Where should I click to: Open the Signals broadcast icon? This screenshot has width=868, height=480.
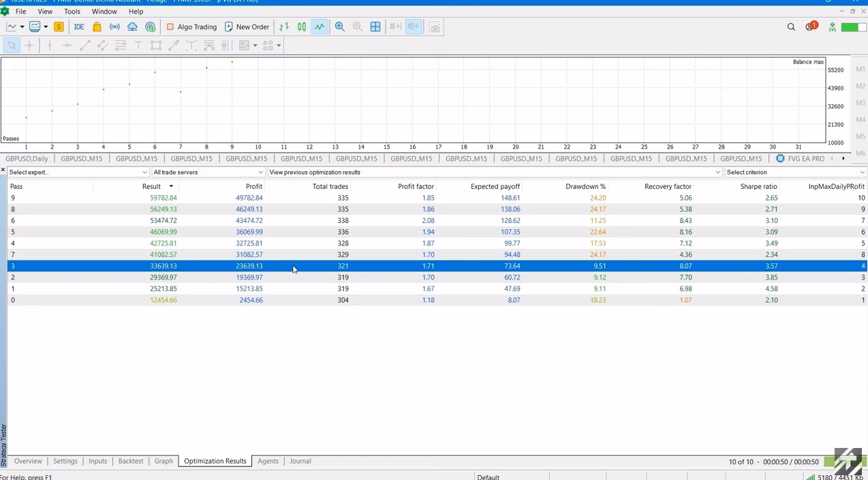[114, 27]
